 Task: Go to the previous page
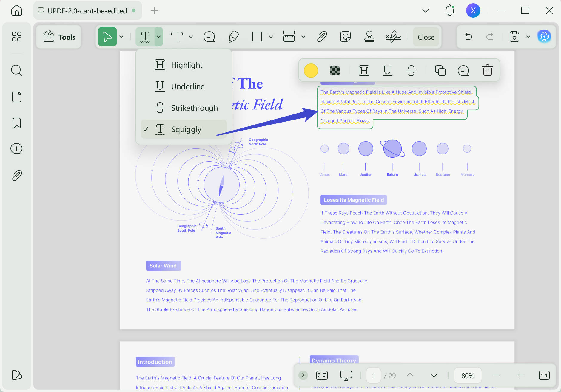point(410,375)
